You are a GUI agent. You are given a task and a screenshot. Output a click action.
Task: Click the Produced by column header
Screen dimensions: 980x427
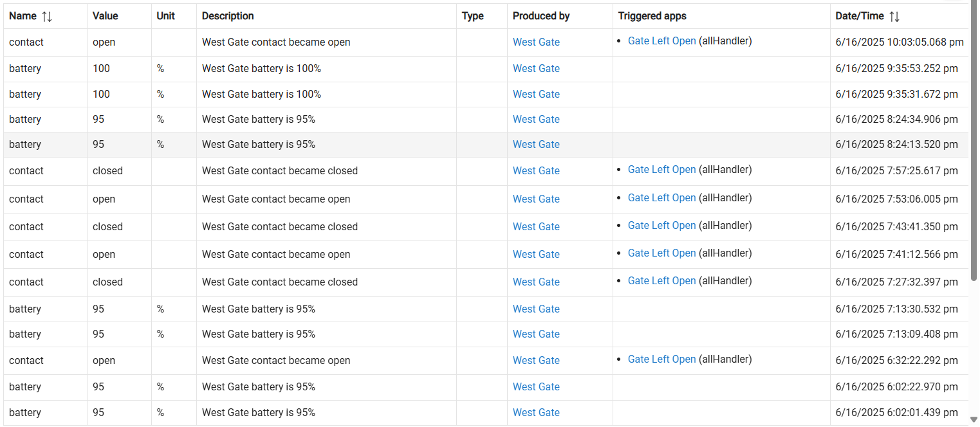pyautogui.click(x=541, y=16)
